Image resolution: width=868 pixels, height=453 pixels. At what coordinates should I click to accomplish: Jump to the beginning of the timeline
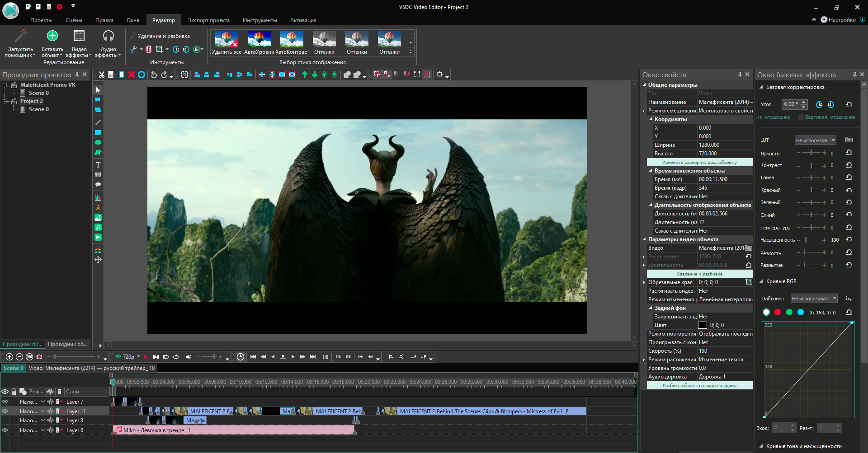click(x=253, y=357)
